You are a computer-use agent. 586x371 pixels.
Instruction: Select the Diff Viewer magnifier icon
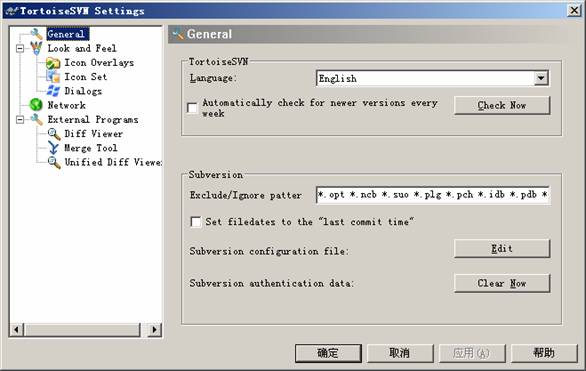(x=54, y=134)
